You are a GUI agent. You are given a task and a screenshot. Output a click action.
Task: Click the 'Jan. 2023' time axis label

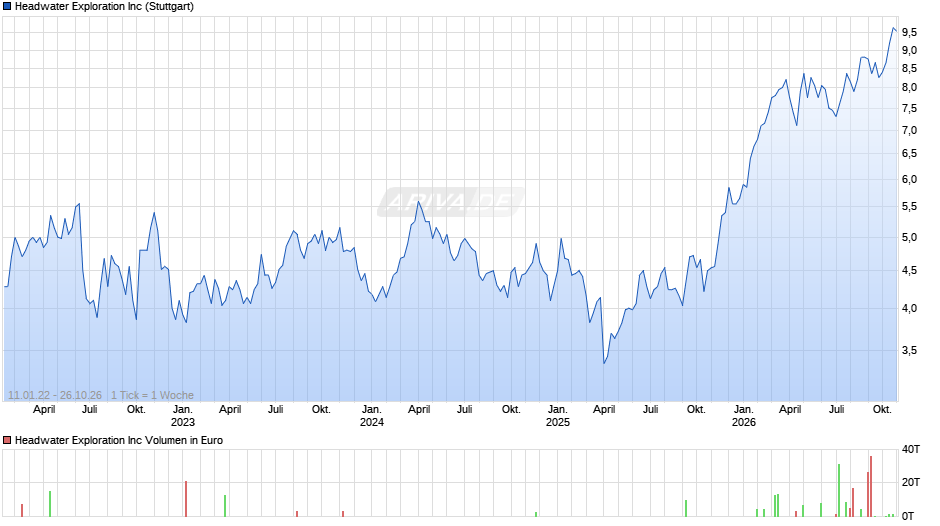coord(183,416)
